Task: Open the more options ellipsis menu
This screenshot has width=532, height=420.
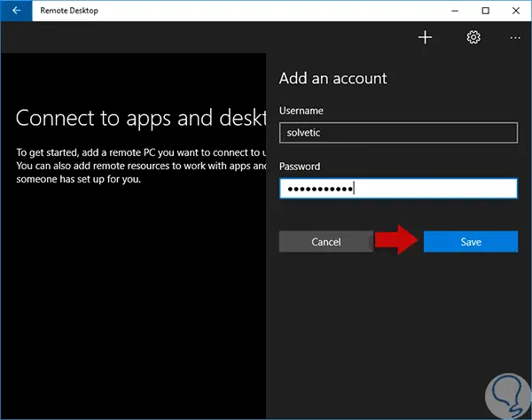Action: coord(515,38)
